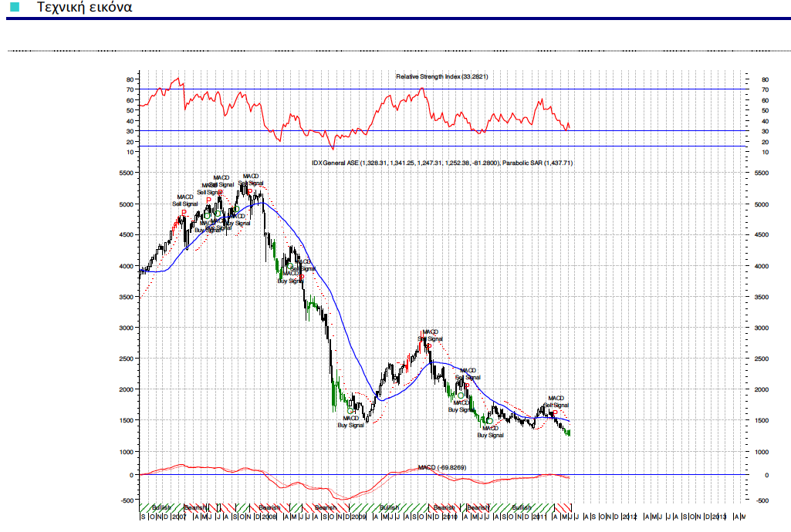Click the 2500 value on the left price axis
The height and width of the screenshot is (532, 791).
(x=127, y=359)
